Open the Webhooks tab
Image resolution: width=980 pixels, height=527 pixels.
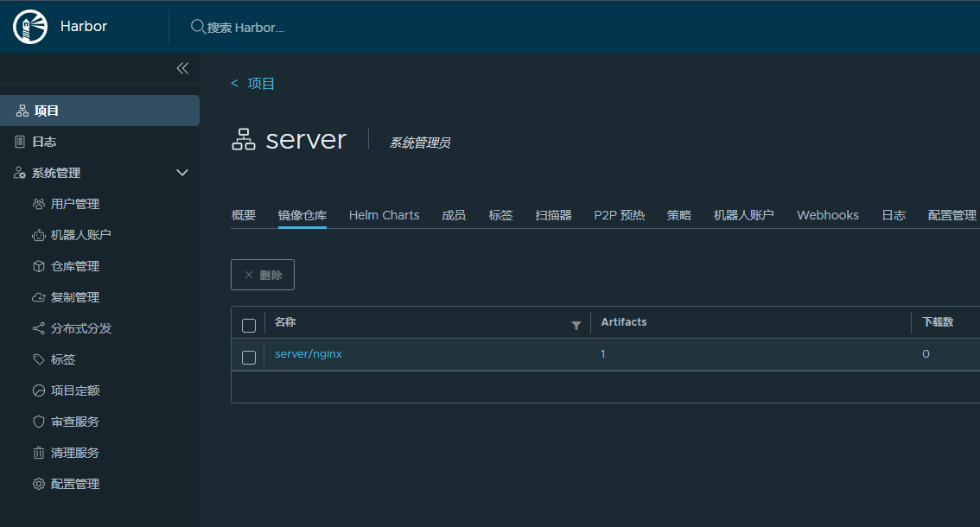tap(827, 215)
